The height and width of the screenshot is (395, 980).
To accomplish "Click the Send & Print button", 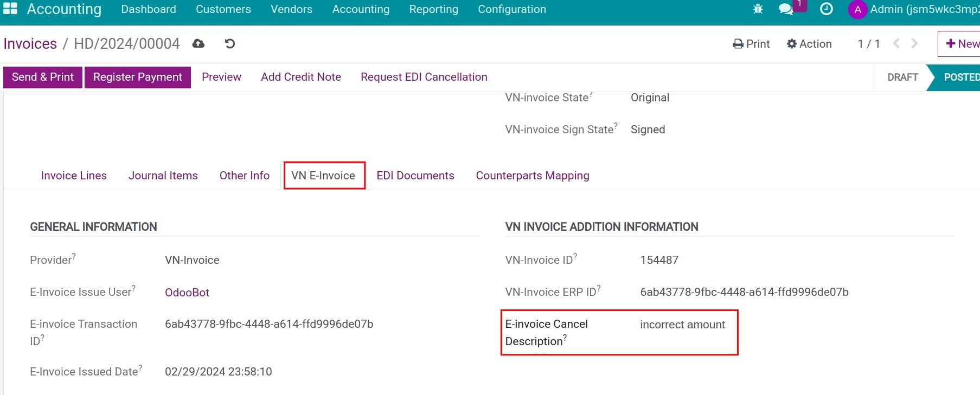I will (43, 77).
